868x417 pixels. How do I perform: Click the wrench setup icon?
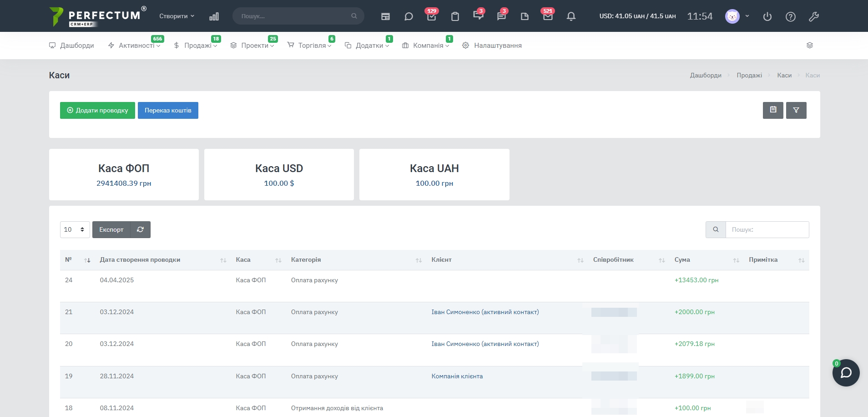[813, 17]
